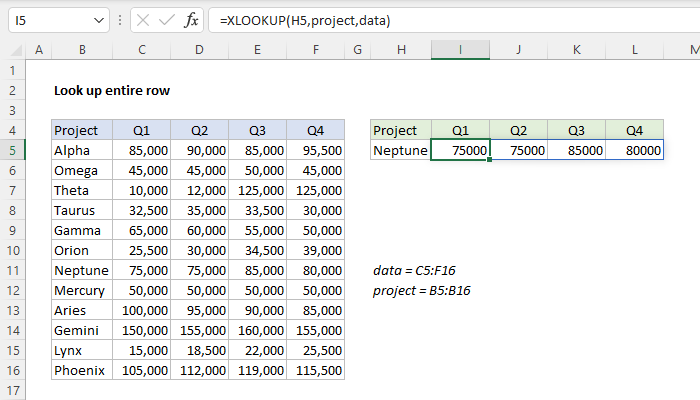Select column E header
700x400 pixels.
[258, 50]
